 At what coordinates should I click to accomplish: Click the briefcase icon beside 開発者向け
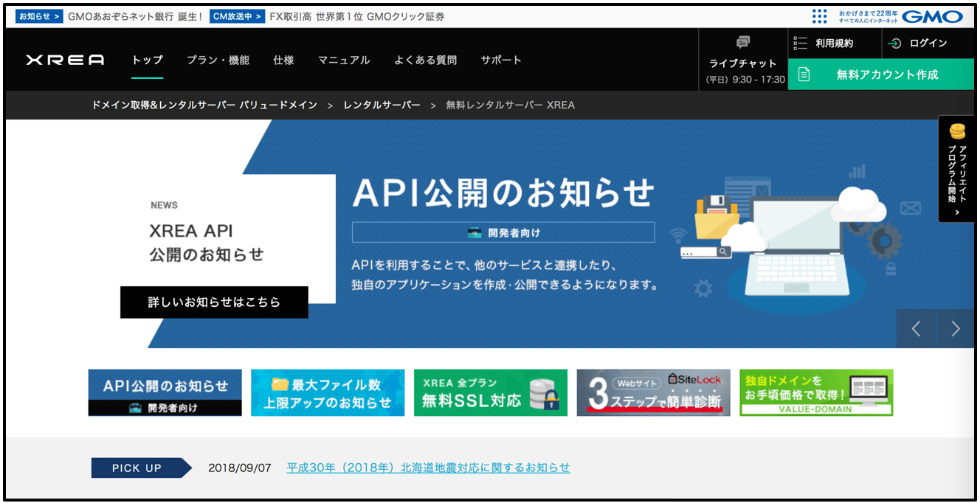475,232
